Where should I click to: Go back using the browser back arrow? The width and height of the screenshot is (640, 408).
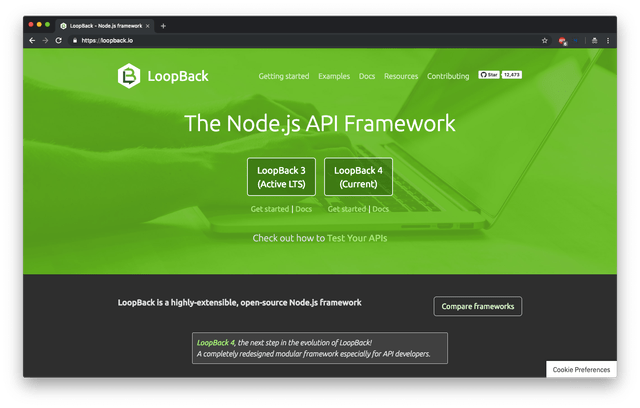32,40
